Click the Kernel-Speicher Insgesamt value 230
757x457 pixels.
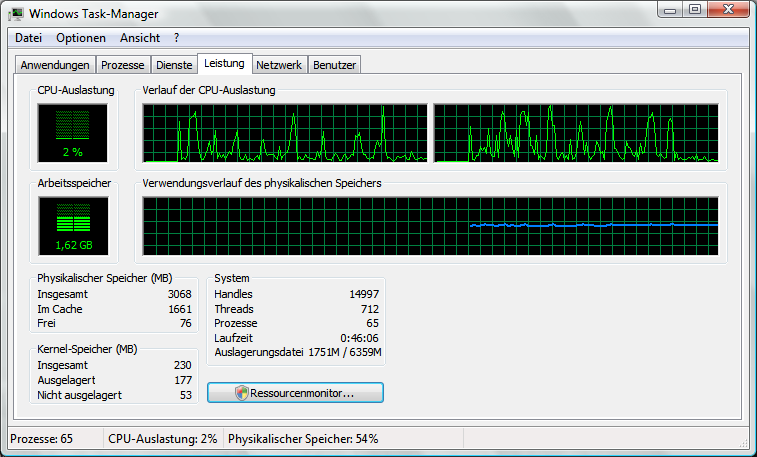tap(183, 365)
